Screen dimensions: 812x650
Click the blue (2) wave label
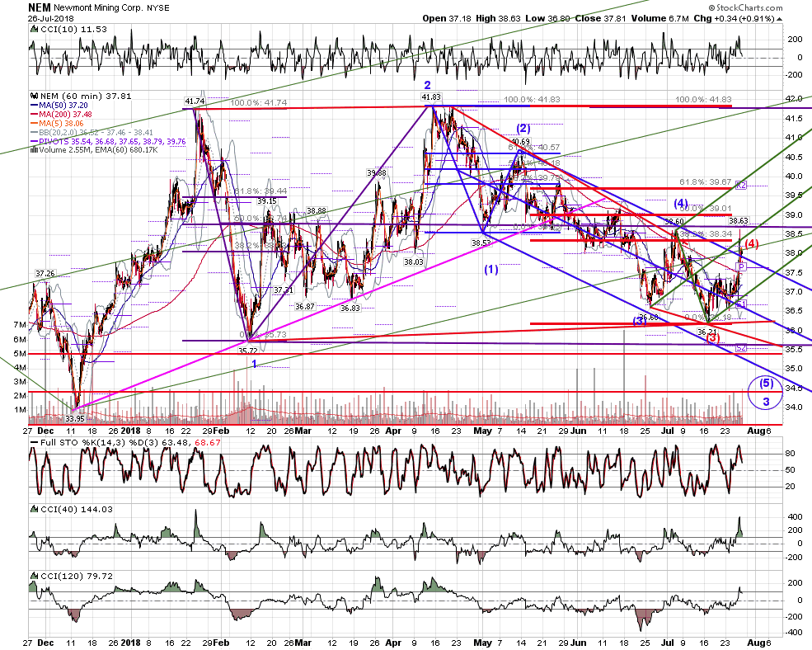point(523,128)
